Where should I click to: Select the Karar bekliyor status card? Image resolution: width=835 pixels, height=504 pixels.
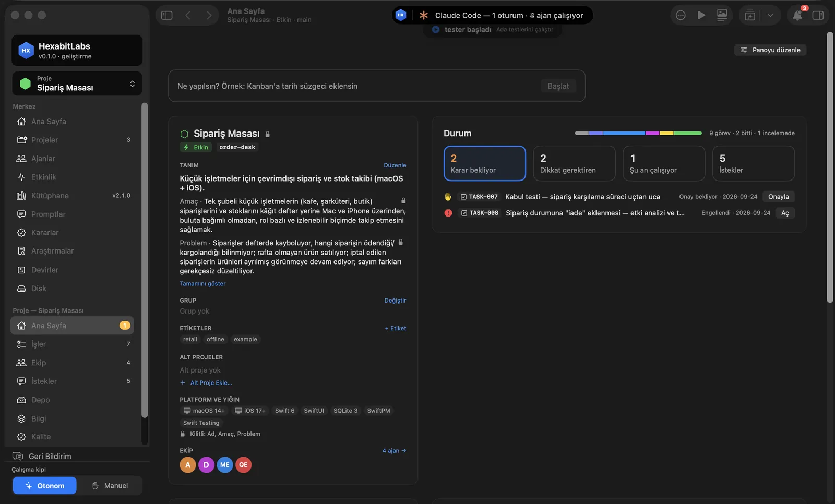[x=485, y=163]
